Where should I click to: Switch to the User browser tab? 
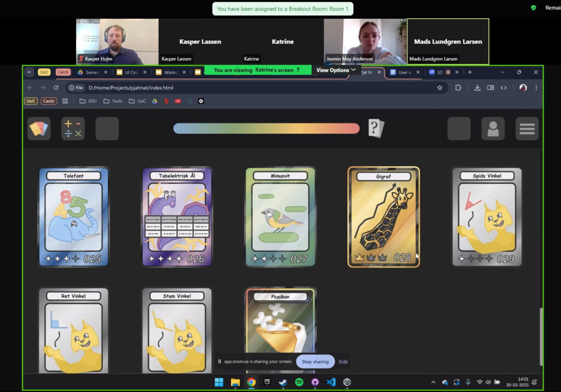click(x=402, y=72)
